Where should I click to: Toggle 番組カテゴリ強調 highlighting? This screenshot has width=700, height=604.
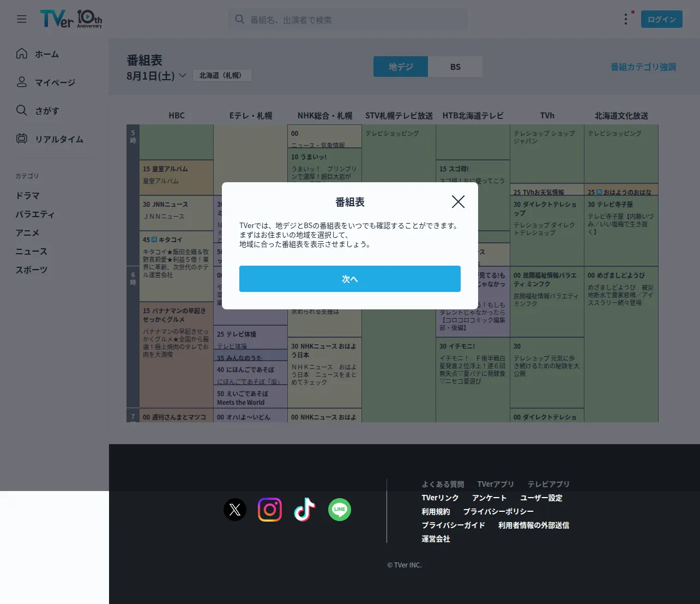(x=643, y=67)
